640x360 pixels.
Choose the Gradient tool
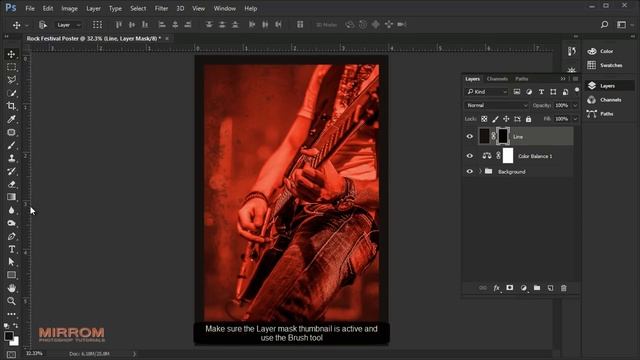11,197
